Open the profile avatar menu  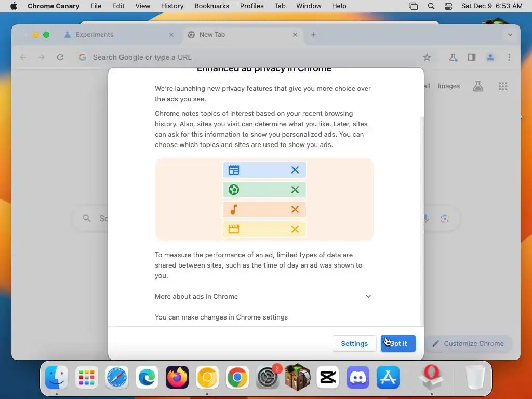pyautogui.click(x=490, y=57)
